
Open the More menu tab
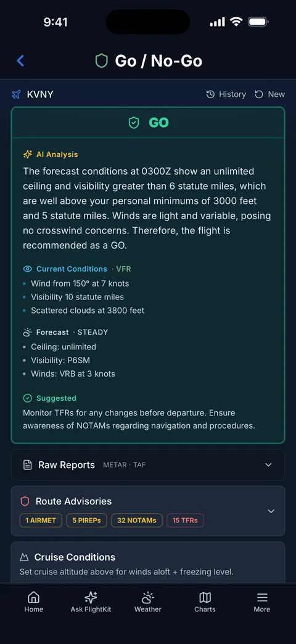(262, 602)
